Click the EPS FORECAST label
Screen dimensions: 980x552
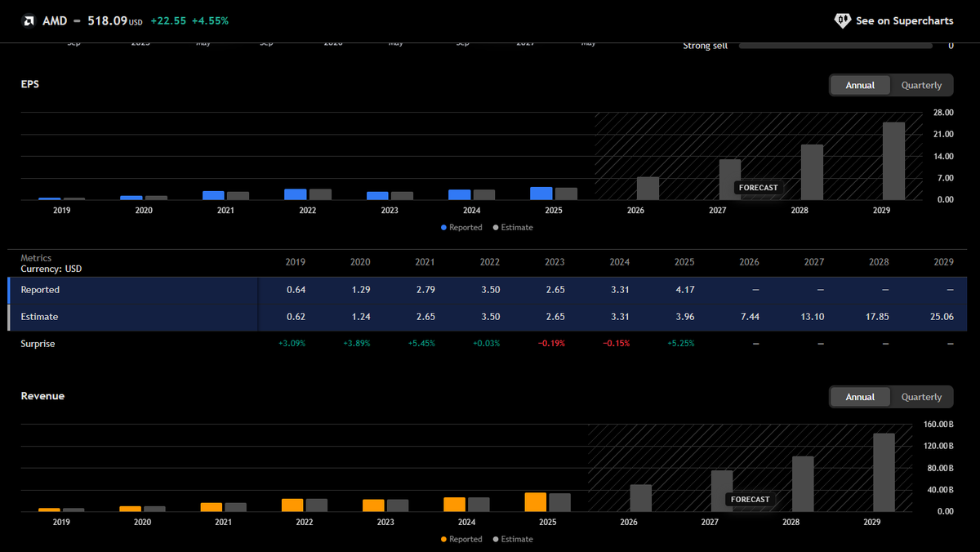(x=758, y=188)
